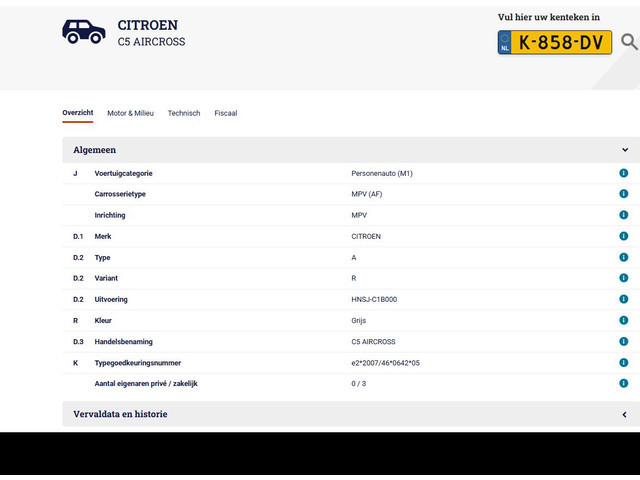
Task: Select the Fiscaal tab
Action: click(x=225, y=114)
